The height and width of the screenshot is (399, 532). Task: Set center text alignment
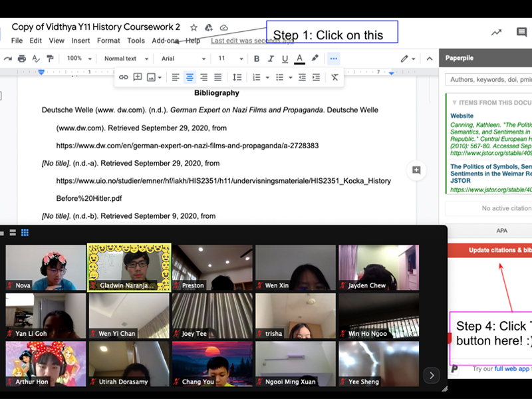[x=190, y=77]
